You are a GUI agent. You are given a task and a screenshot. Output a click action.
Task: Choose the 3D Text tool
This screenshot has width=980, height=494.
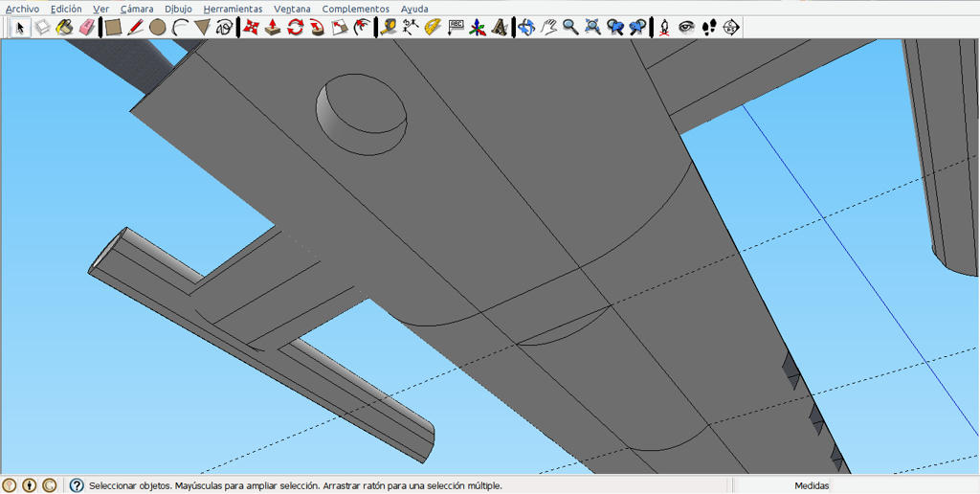[500, 27]
